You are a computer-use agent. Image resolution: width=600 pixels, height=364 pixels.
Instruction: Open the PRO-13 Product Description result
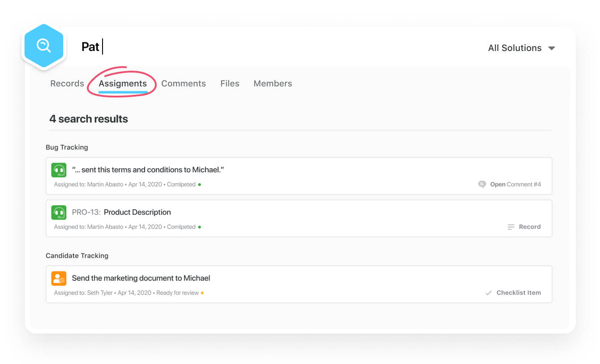point(299,218)
